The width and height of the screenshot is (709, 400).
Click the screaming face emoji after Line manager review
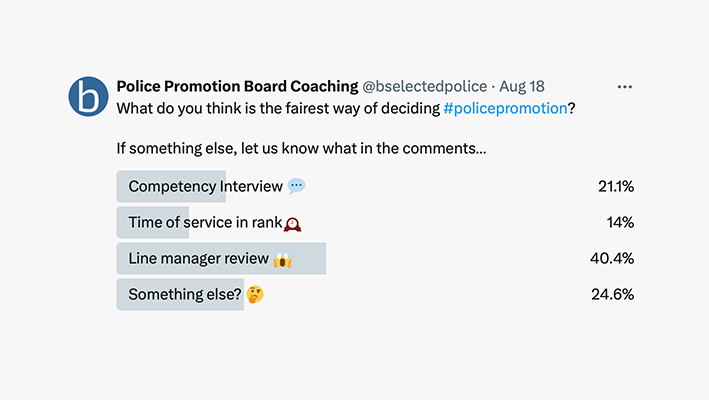point(282,259)
